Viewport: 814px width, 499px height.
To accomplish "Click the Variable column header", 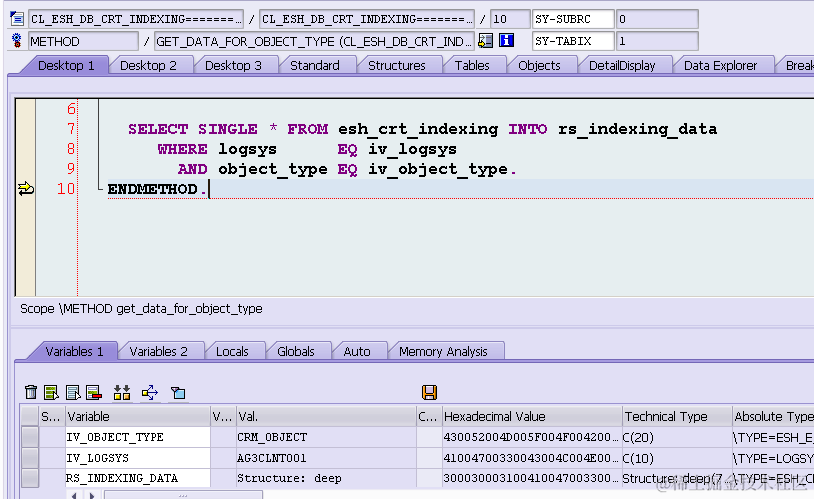I will click(138, 416).
